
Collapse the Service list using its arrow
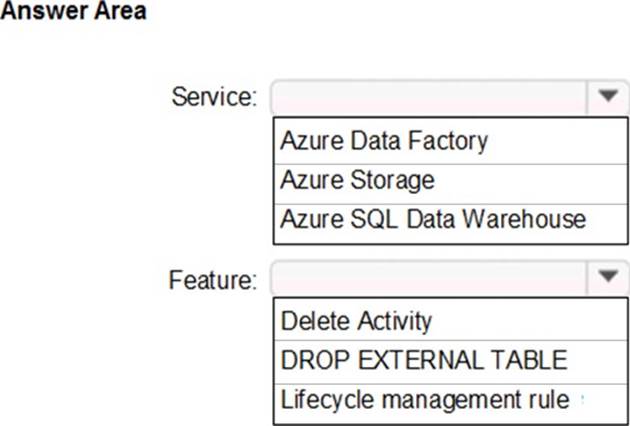606,98
